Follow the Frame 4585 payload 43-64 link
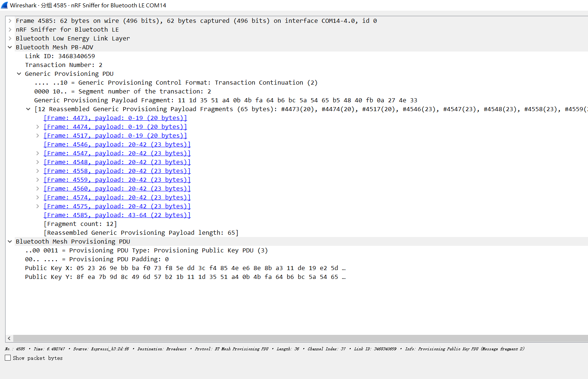 click(x=117, y=215)
